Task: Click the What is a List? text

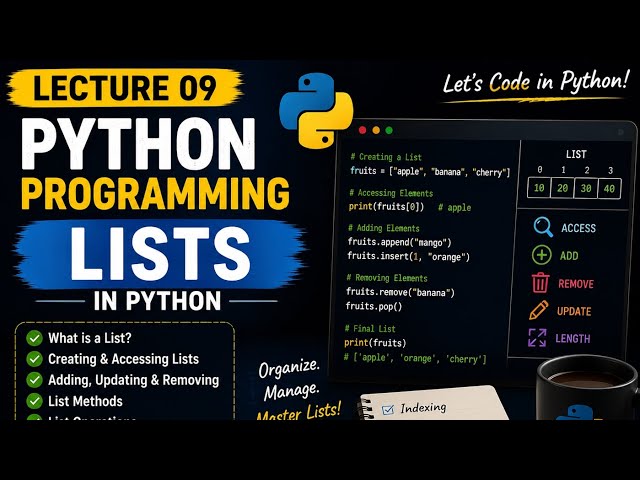Action: coord(90,338)
